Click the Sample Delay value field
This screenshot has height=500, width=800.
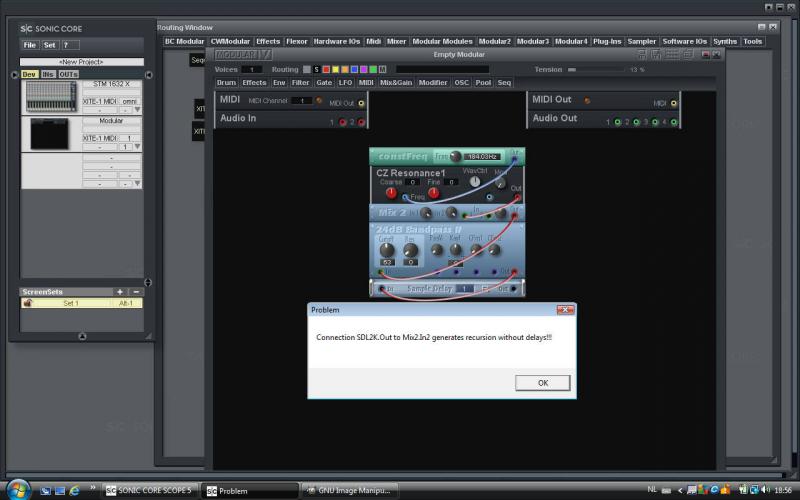[464, 289]
